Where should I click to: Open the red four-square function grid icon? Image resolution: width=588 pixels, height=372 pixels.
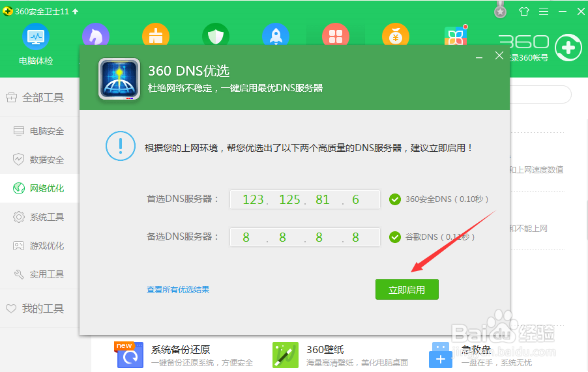336,35
